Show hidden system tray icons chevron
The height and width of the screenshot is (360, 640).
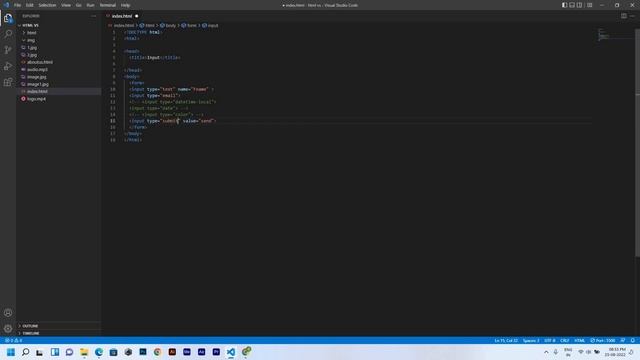pyautogui.click(x=546, y=352)
